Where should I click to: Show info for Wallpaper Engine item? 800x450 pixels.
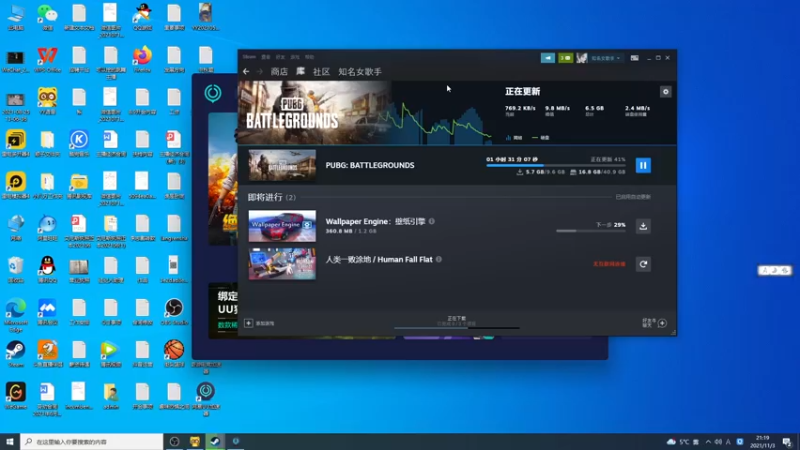pos(432,221)
